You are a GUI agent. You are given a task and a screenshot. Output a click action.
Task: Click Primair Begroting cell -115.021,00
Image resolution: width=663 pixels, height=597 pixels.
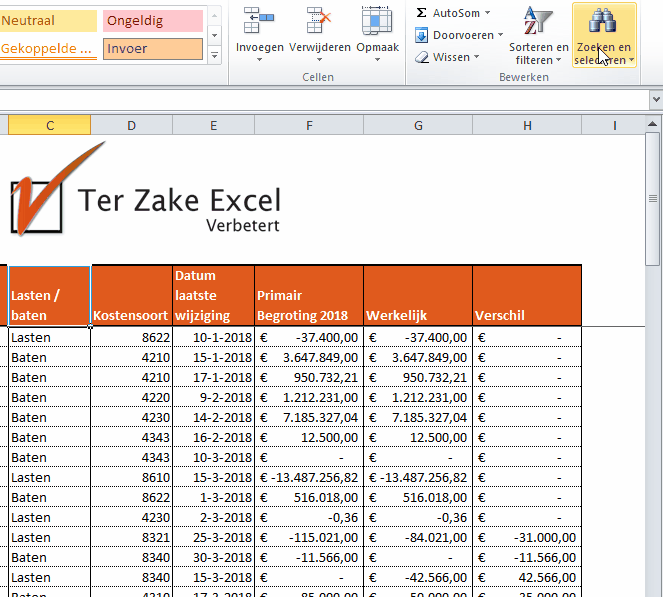[x=309, y=538]
